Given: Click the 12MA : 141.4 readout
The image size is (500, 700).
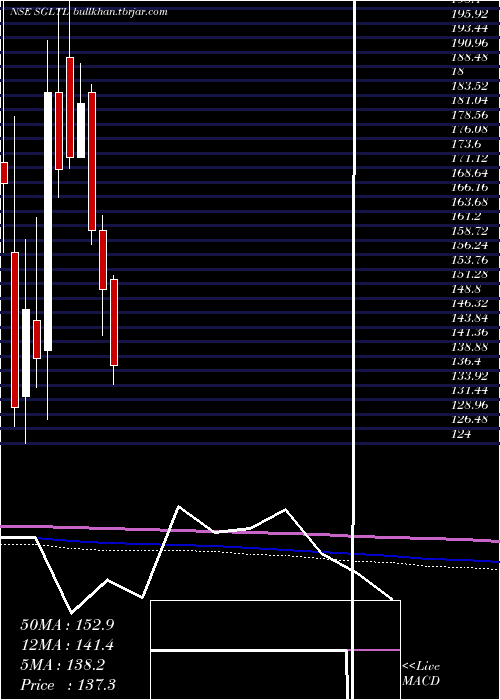Looking at the screenshot, I should (67, 645).
